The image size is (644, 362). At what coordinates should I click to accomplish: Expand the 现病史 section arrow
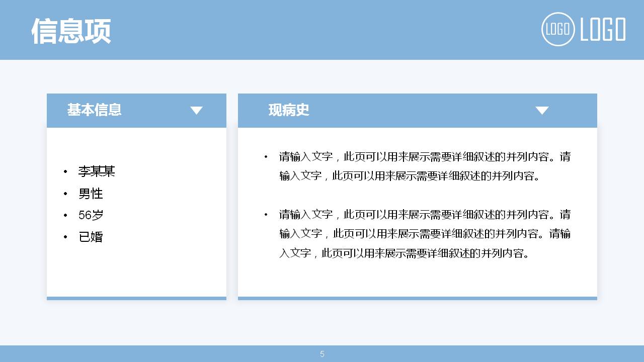pyautogui.click(x=542, y=110)
